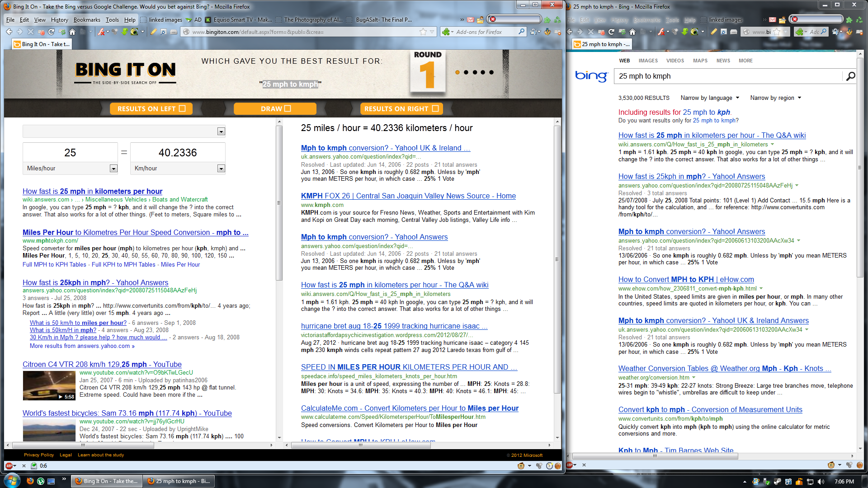
Task: Check the Results on Right box
Action: click(x=435, y=109)
